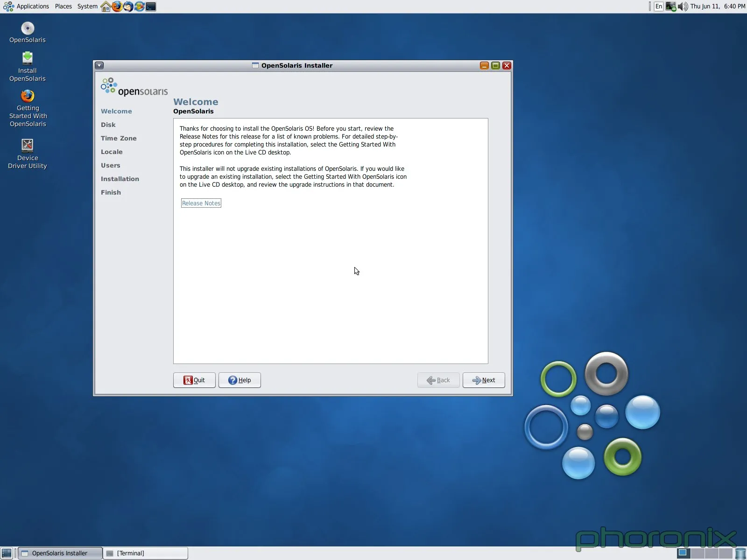Open the Package Manager panel launcher

[139, 7]
